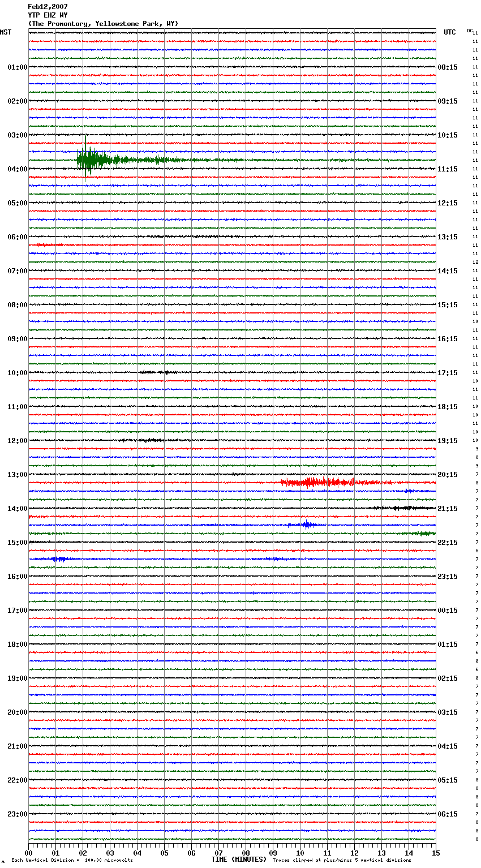
Task: Pick the 14:00 MST time label
Action: coord(18,509)
